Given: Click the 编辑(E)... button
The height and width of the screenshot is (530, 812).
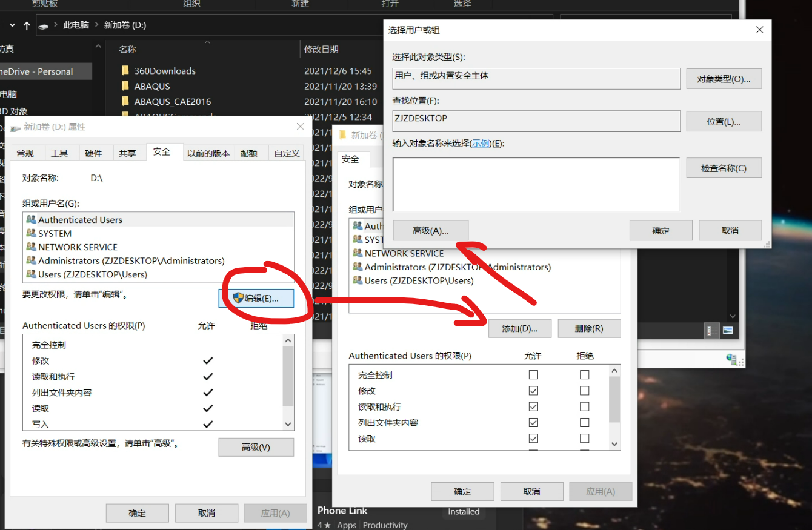Looking at the screenshot, I should pyautogui.click(x=256, y=298).
